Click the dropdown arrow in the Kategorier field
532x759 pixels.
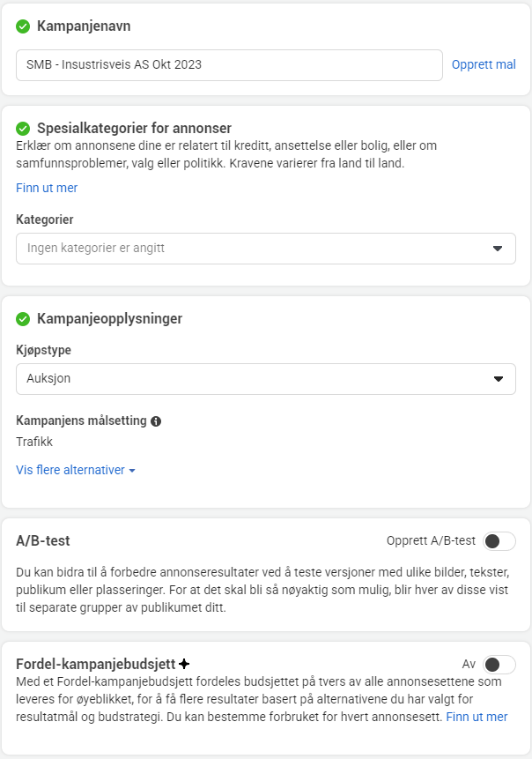[x=498, y=249]
